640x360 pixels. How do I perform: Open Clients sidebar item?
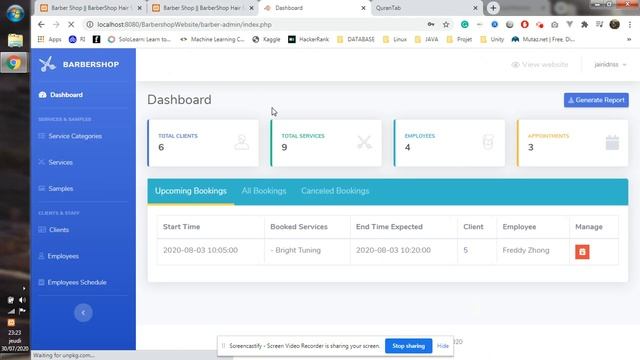(54, 230)
